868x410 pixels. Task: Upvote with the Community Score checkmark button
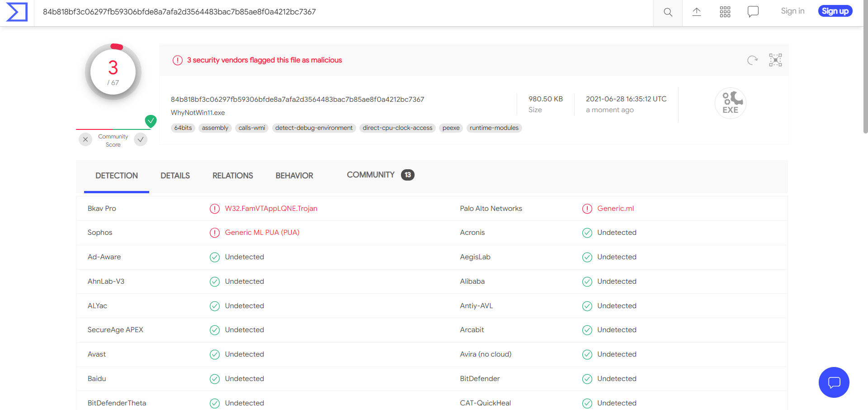click(x=140, y=139)
